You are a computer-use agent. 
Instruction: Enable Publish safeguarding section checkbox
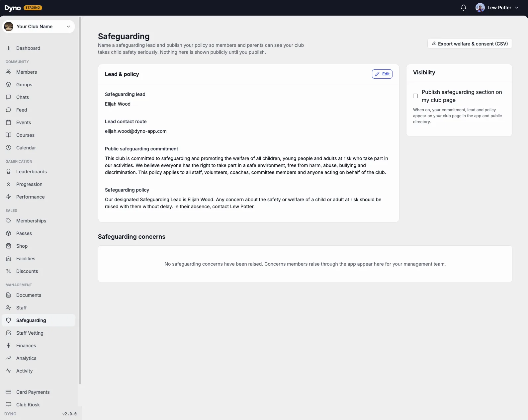coord(415,96)
